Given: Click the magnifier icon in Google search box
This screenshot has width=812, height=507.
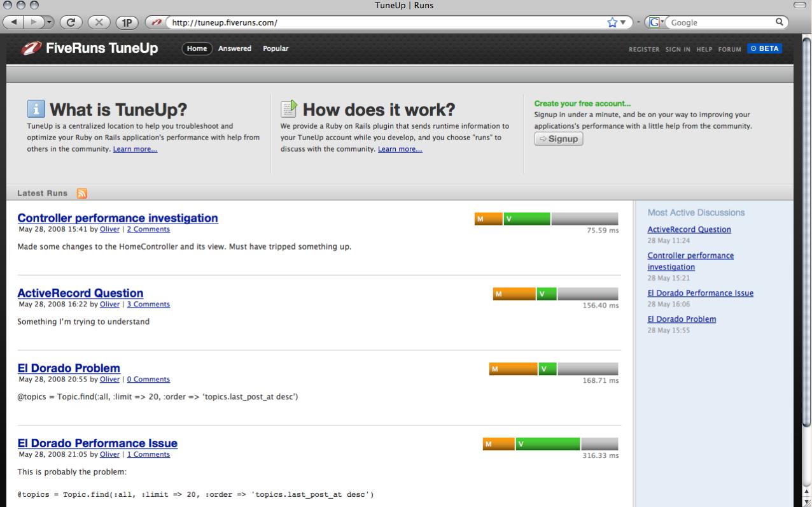Looking at the screenshot, I should click(x=778, y=22).
